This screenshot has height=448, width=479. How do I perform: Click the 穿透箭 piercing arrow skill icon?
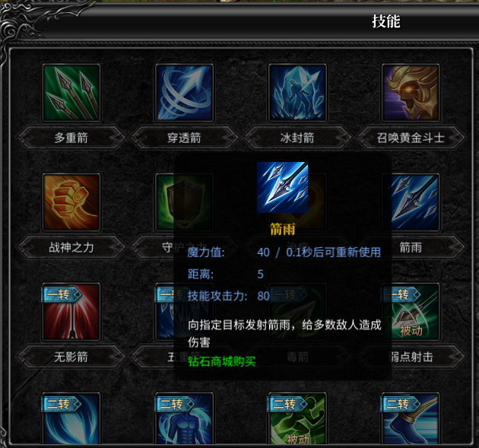point(184,93)
